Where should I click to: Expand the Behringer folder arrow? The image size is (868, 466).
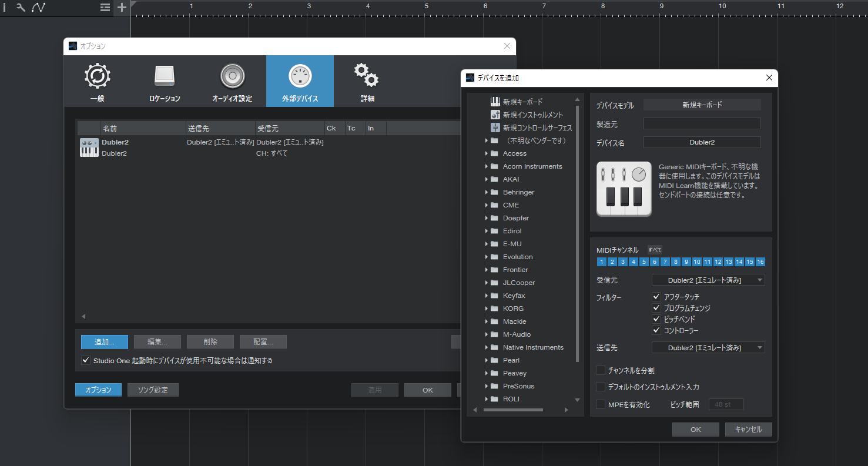pyautogui.click(x=487, y=192)
